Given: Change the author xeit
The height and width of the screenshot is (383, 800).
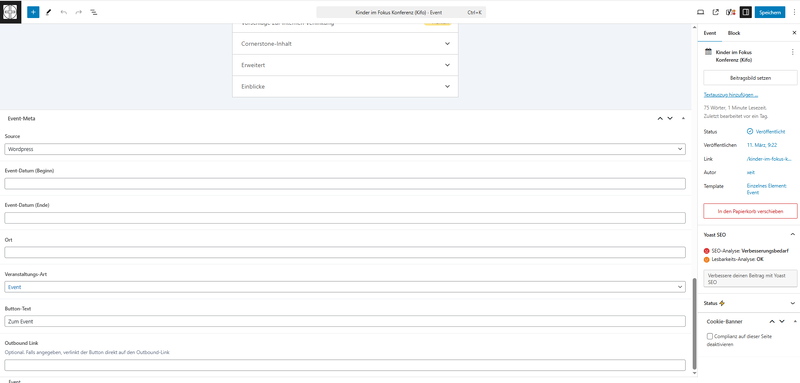Looking at the screenshot, I should coord(751,172).
